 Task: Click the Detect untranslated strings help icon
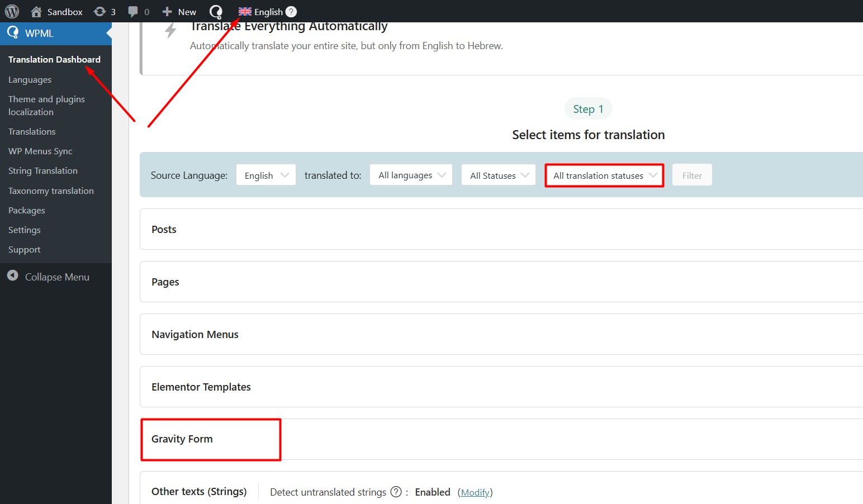[x=396, y=492]
